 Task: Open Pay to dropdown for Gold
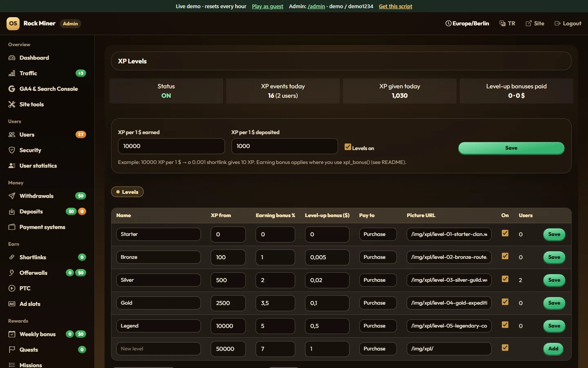[378, 303]
